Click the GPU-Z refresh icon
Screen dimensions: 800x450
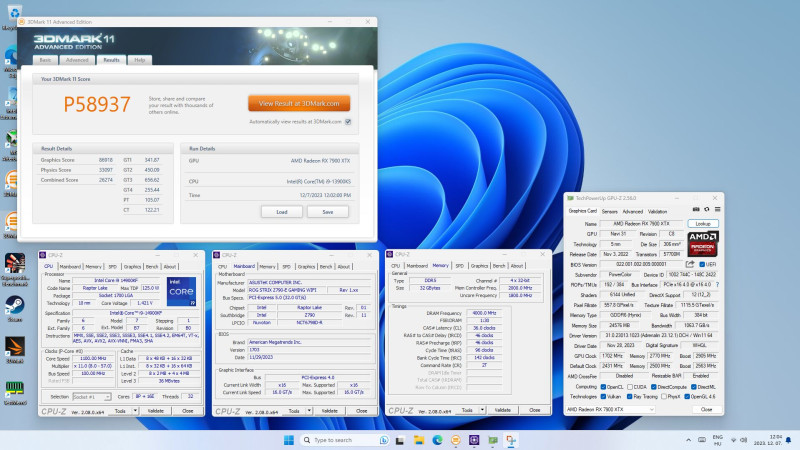click(707, 209)
